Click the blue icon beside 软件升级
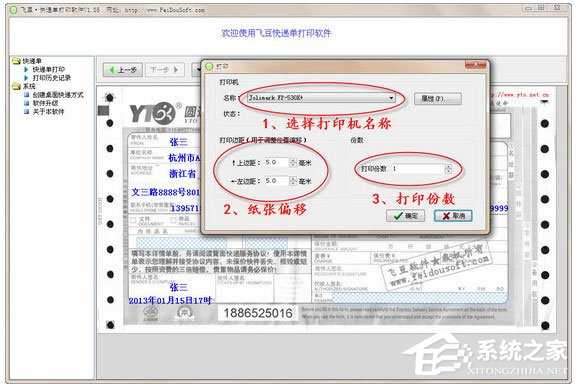The height and width of the screenshot is (384, 577). tap(26, 103)
